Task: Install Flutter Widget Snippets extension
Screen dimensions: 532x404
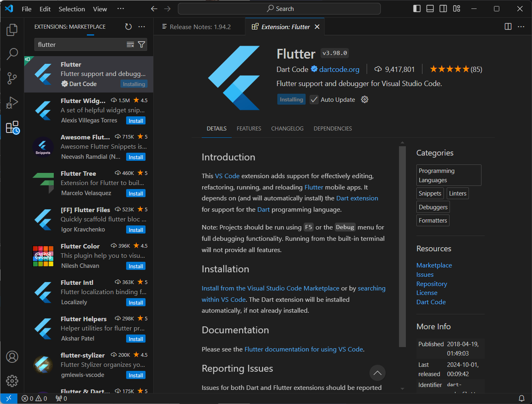Action: point(136,121)
